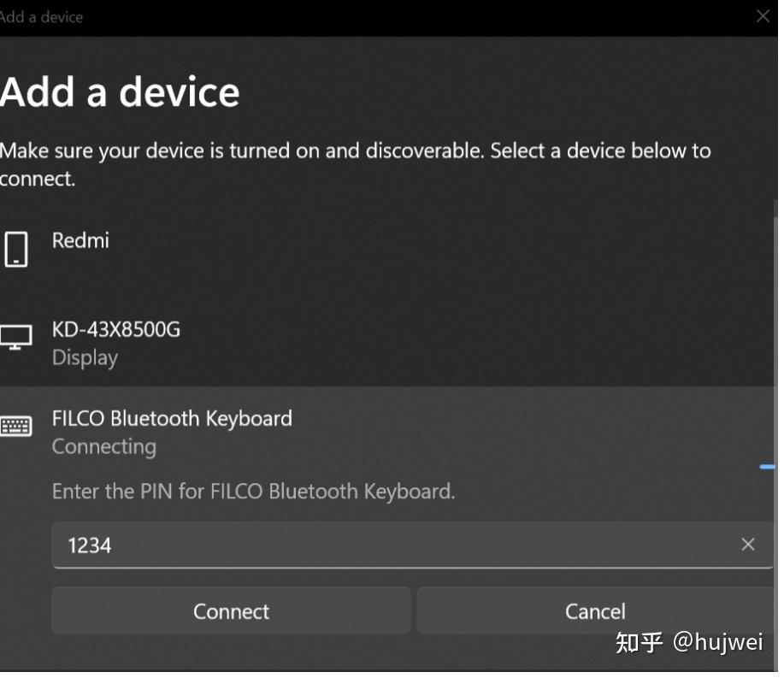Click the large Add a device heading
The height and width of the screenshot is (678, 784).
pos(120,92)
